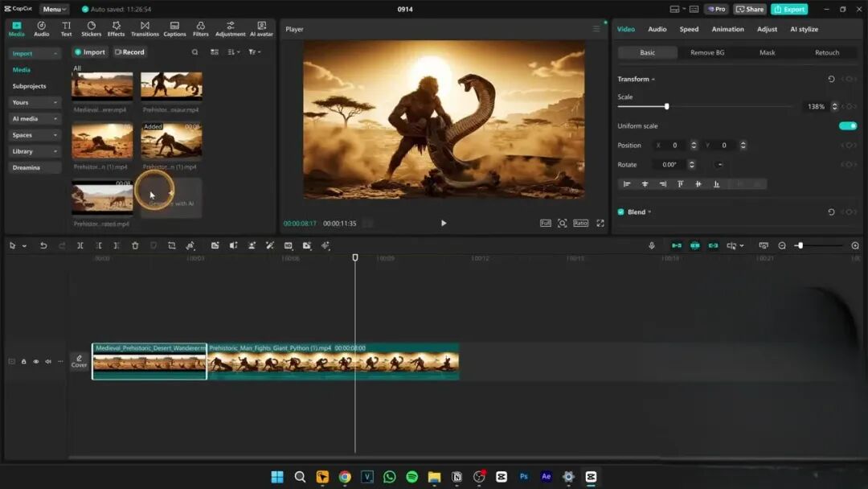
Task: Search media with the magnifier icon
Action: tap(194, 52)
